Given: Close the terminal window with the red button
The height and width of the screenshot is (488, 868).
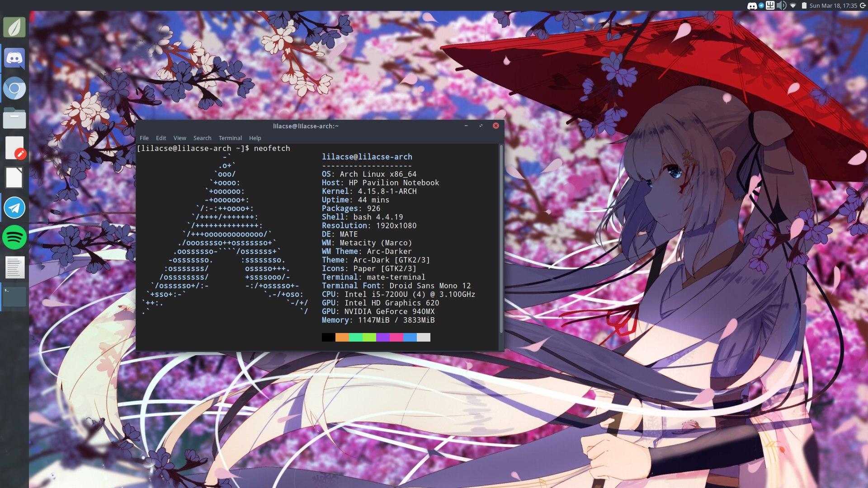Looking at the screenshot, I should pos(496,126).
